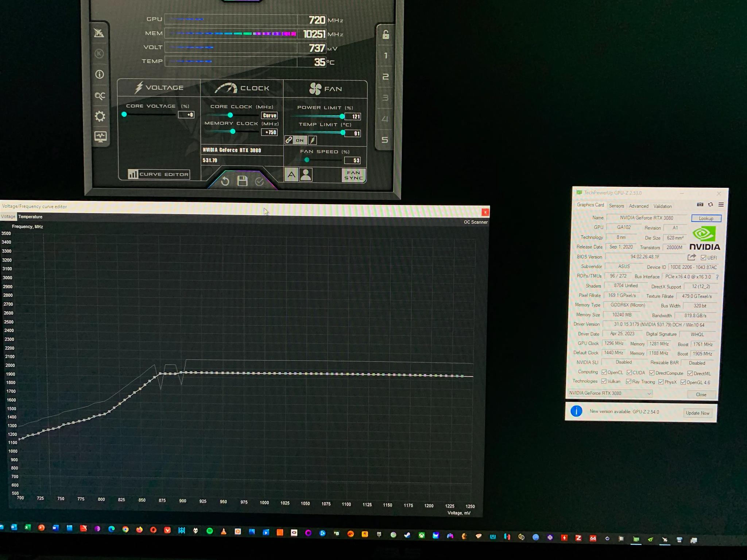747x560 pixels.
Task: Toggle the OpenCL checkbox in GPU-Z
Action: tap(604, 372)
